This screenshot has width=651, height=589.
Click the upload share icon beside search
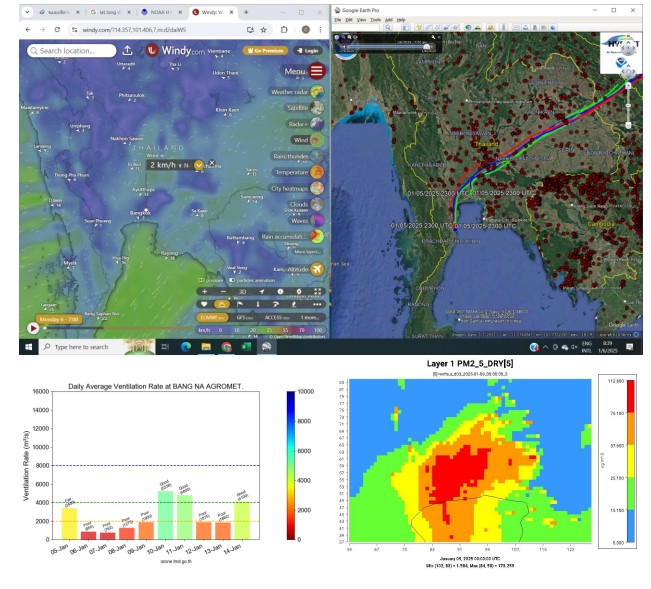(128, 50)
